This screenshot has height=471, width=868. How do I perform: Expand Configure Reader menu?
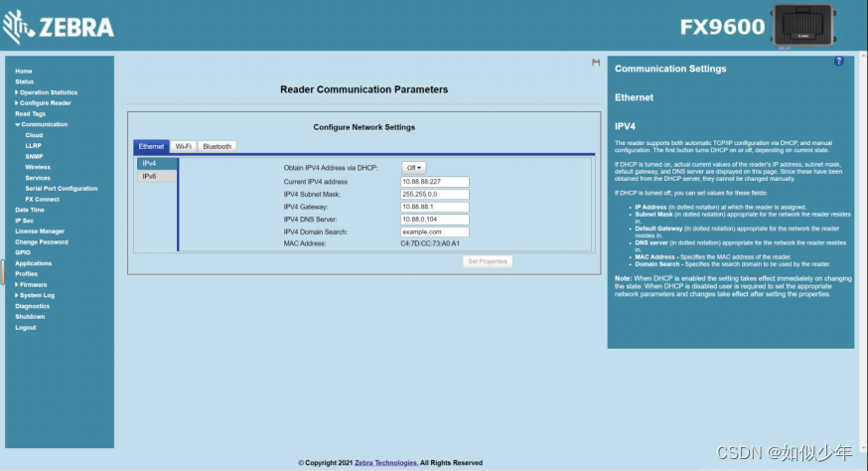[x=43, y=103]
